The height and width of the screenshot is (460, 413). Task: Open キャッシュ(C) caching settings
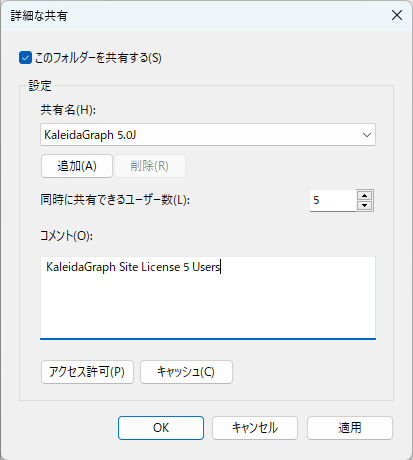(186, 372)
